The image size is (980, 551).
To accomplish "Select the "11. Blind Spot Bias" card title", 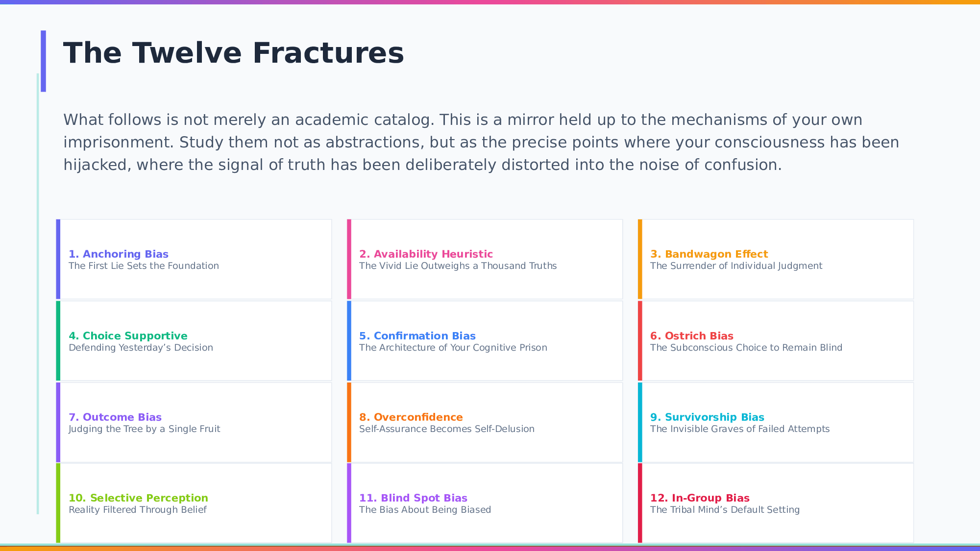I will 413,498.
